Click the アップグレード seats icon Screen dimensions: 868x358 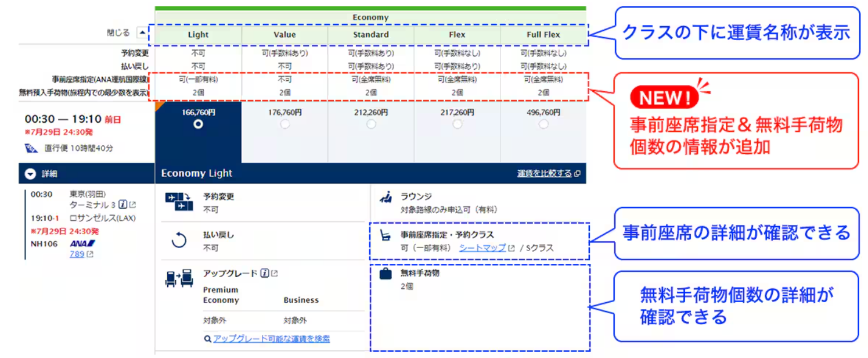click(179, 278)
